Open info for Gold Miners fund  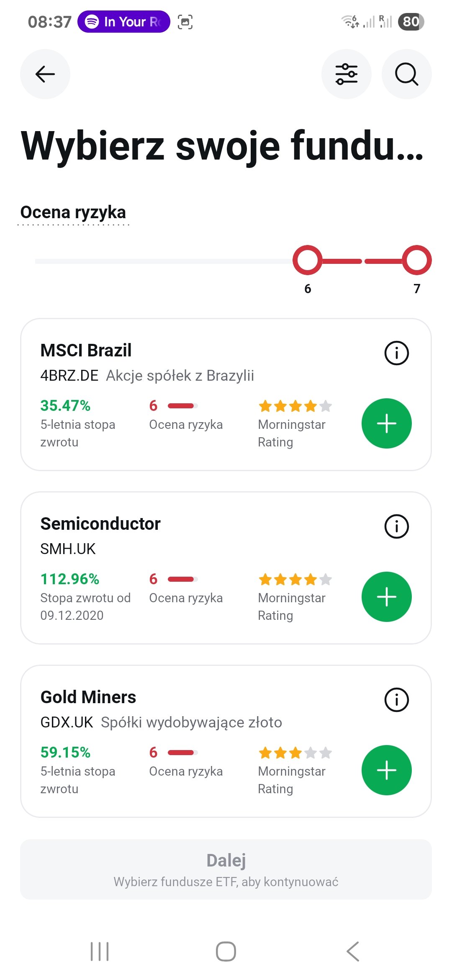(x=396, y=700)
